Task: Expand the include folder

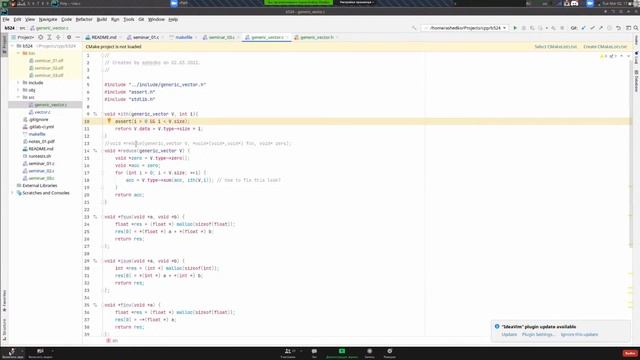Action: click(x=18, y=83)
